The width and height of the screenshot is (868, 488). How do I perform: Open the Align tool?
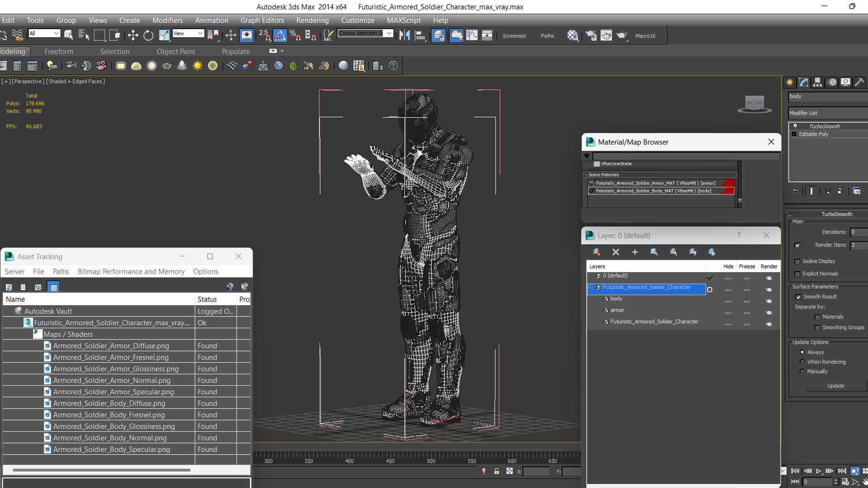point(420,35)
